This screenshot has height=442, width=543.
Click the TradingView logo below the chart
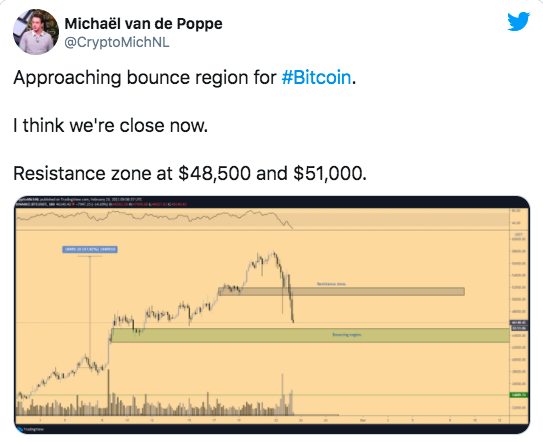pos(32,429)
